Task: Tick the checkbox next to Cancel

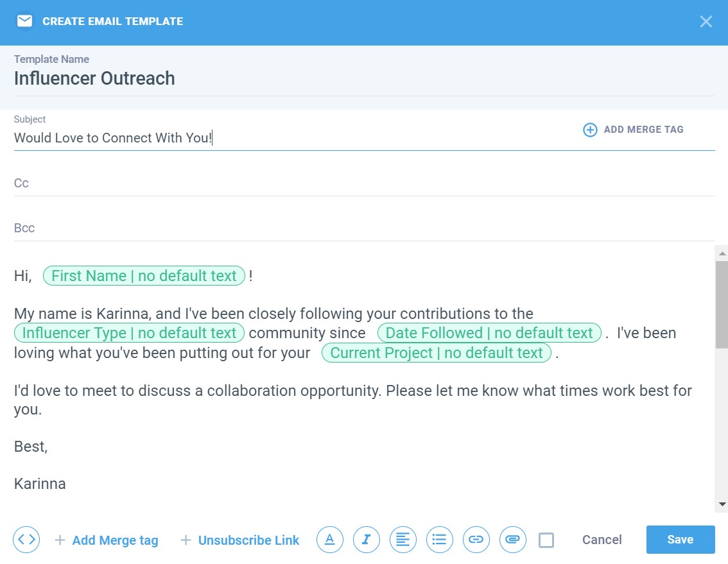Action: coord(546,540)
